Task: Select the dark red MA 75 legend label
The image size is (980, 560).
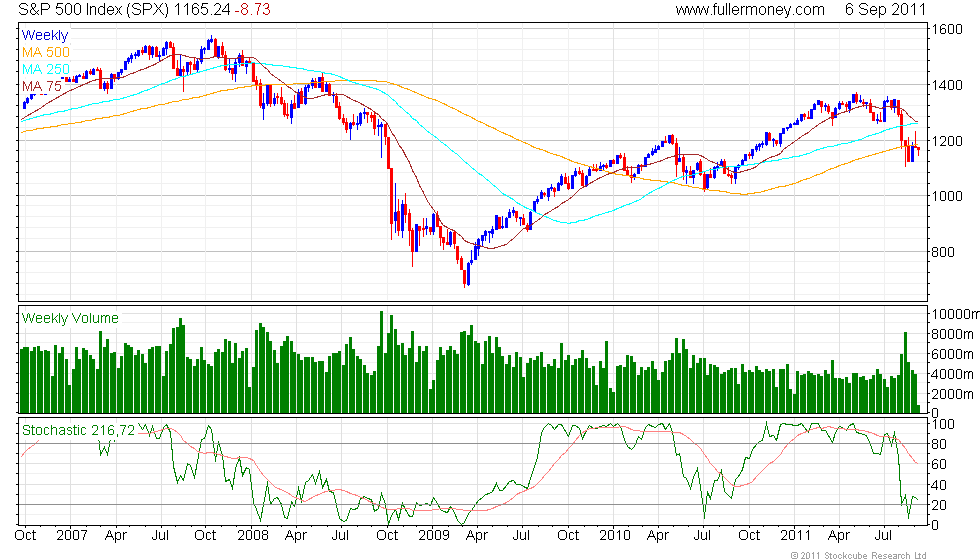Action: 42,86
